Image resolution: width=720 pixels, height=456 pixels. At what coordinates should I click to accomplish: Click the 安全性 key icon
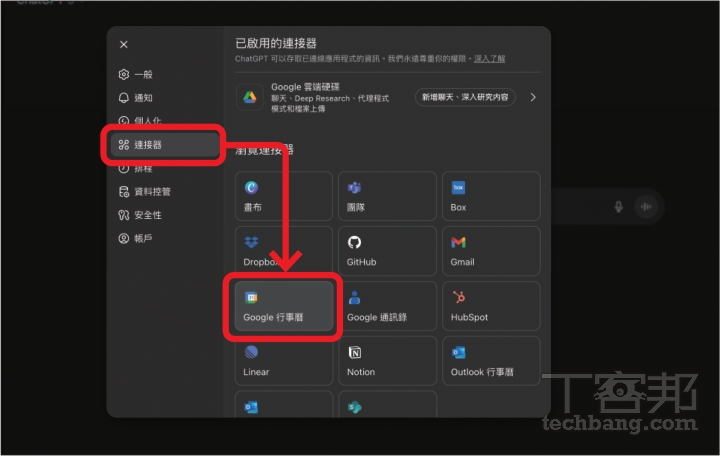[x=124, y=215]
